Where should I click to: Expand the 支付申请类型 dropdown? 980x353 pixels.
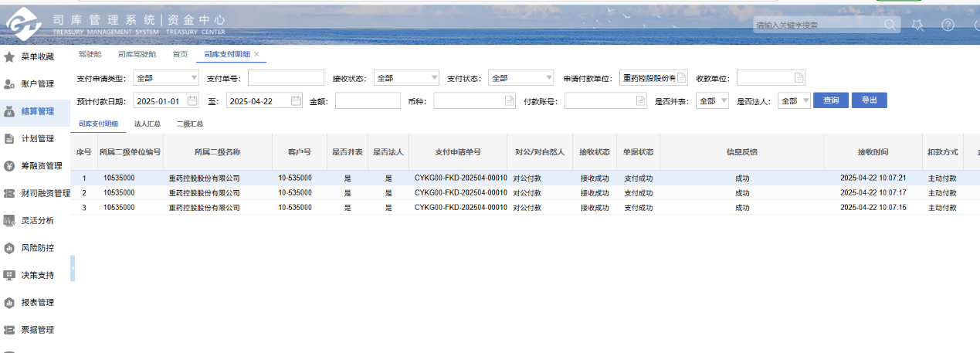click(193, 78)
